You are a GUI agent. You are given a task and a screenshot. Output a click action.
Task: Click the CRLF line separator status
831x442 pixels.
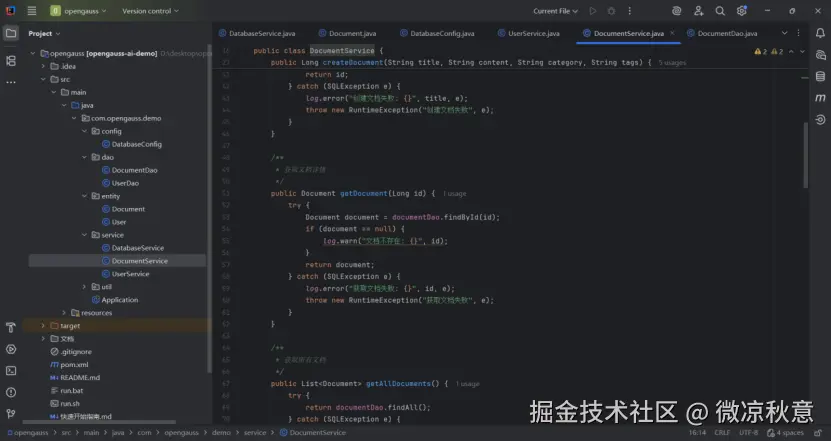point(722,432)
